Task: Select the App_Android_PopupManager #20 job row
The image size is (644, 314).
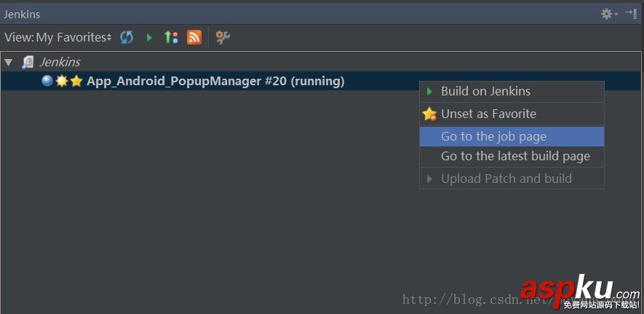Action: click(215, 81)
